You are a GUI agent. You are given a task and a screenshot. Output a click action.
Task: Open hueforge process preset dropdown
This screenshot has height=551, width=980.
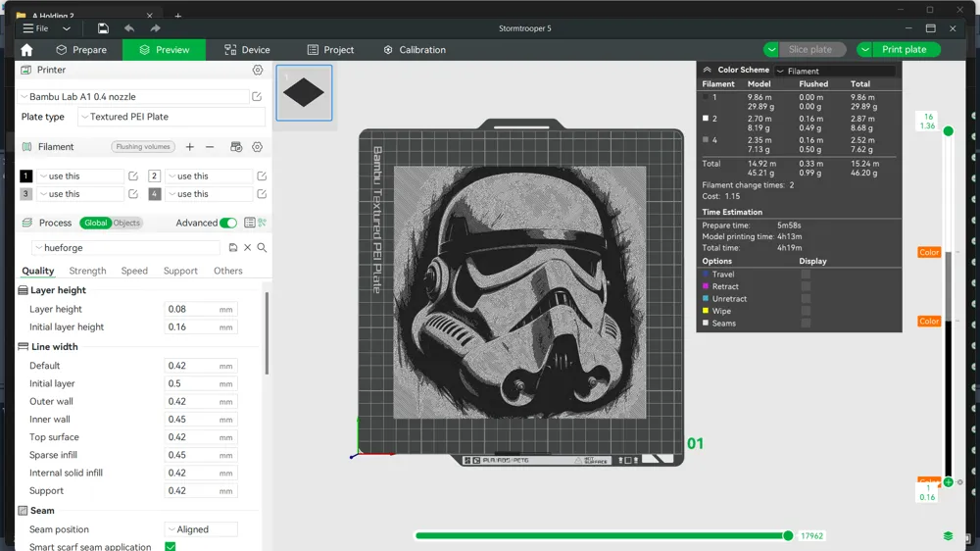click(125, 248)
